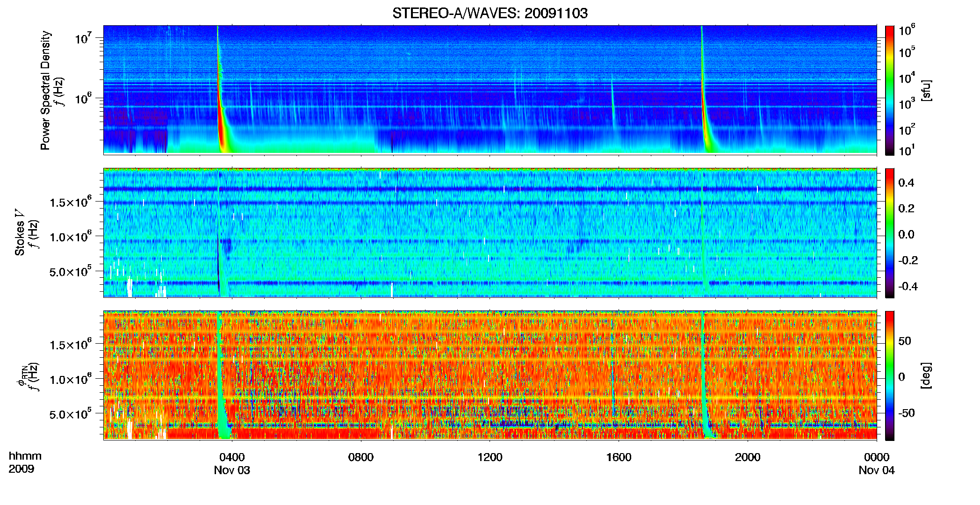Click 5.0×10^5 tick in φRTN panel

click(70, 414)
